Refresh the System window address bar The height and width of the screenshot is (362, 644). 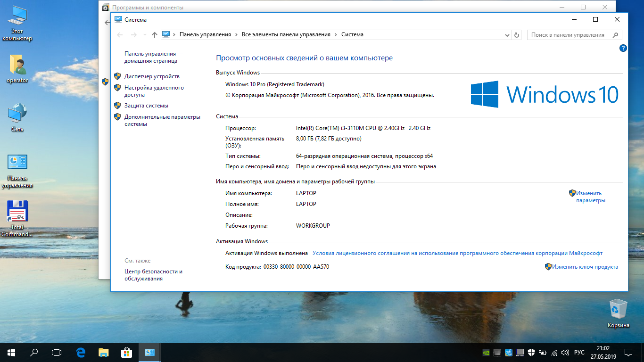517,35
